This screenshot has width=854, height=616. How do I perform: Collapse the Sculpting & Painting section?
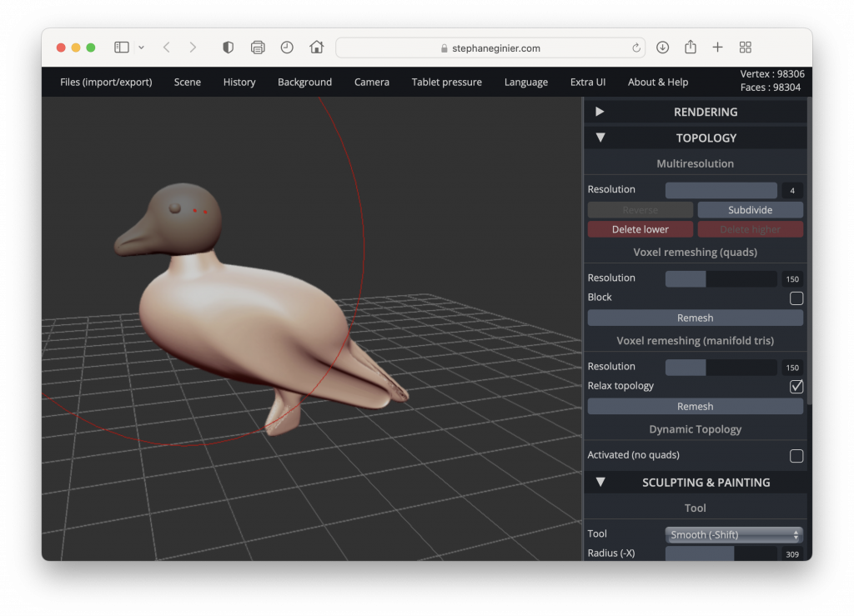pos(696,482)
